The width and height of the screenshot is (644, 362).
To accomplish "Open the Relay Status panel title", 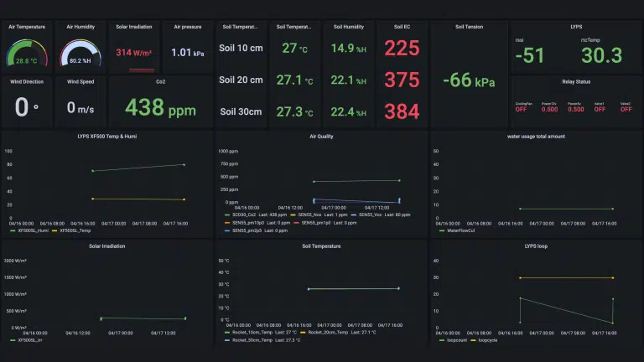I will click(576, 81).
